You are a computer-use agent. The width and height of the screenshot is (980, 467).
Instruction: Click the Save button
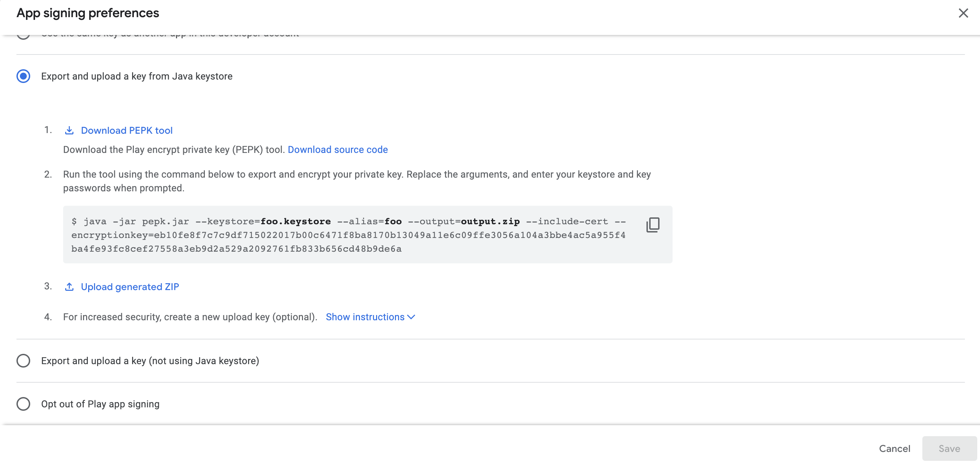click(949, 448)
